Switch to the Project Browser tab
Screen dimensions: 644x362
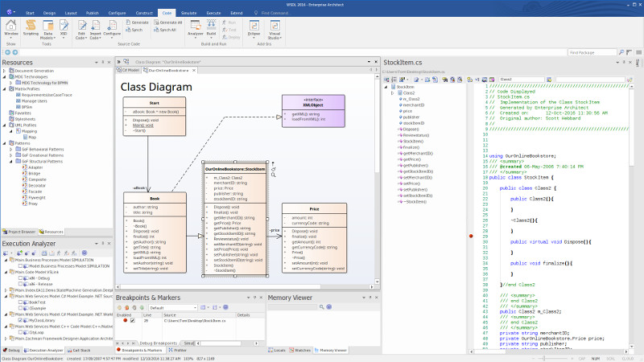[x=19, y=232]
